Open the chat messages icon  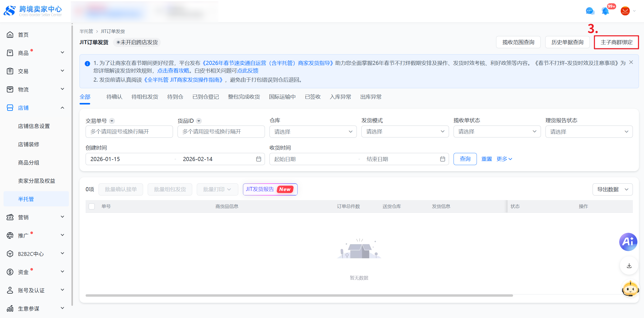pos(590,11)
